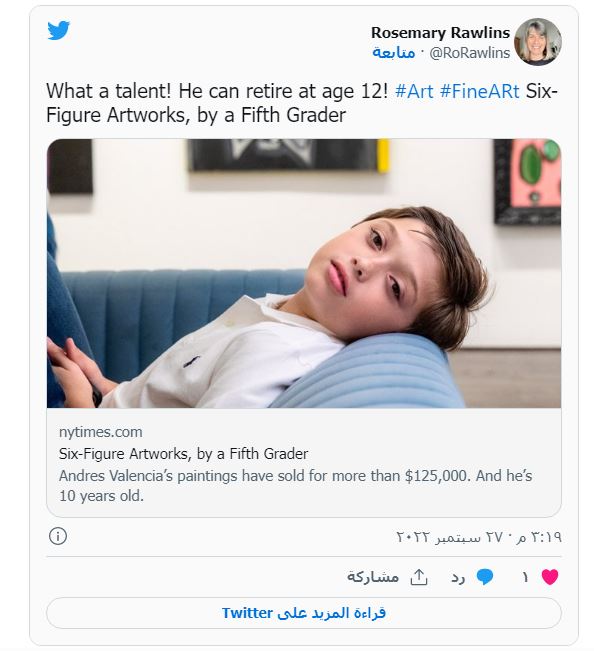594x651 pixels.
Task: Click the like count next to heart
Action: tap(525, 577)
